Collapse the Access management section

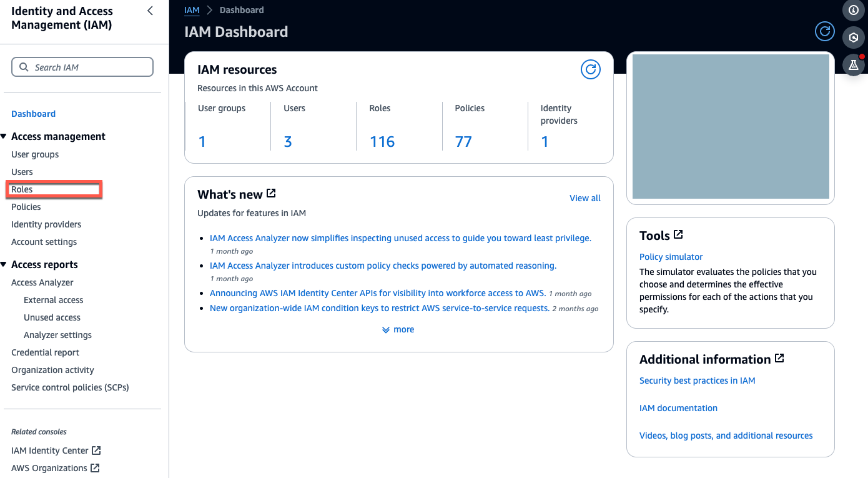pyautogui.click(x=5, y=136)
